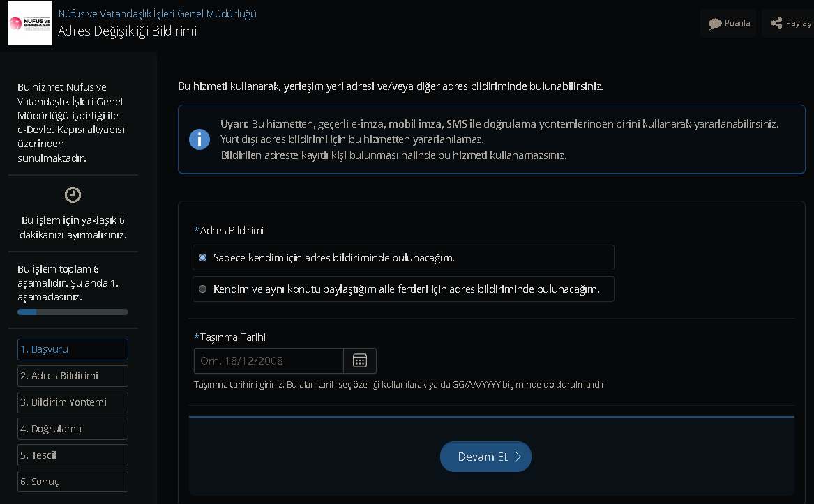This screenshot has width=814, height=504.
Task: Click the clock duration icon in sidebar
Action: pyautogui.click(x=73, y=194)
